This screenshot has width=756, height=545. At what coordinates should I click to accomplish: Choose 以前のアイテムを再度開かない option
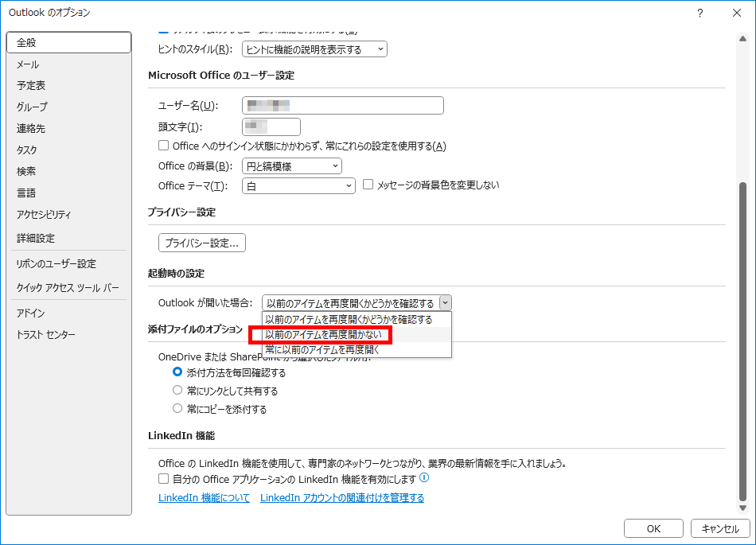357,334
